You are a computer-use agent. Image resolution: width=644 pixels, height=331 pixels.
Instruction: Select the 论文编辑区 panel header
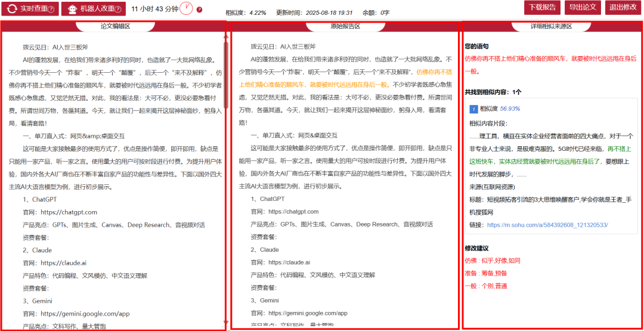coord(116,26)
